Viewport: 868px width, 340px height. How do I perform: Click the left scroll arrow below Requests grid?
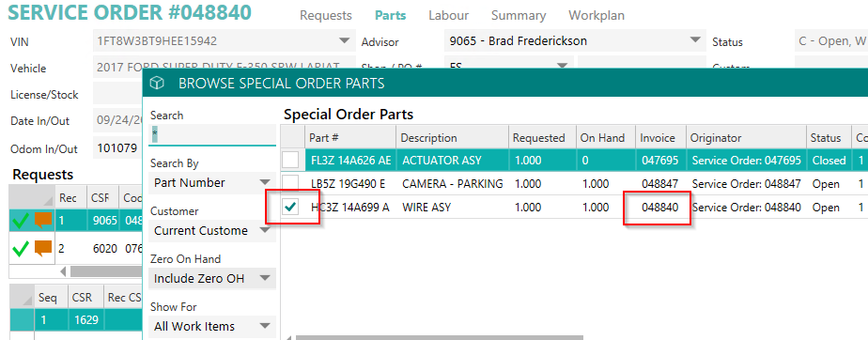(64, 271)
